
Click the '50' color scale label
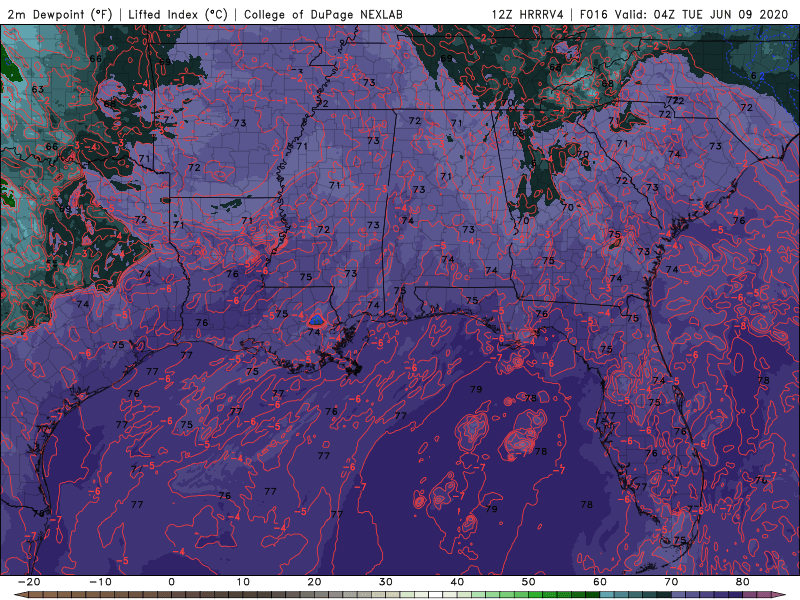tap(529, 582)
